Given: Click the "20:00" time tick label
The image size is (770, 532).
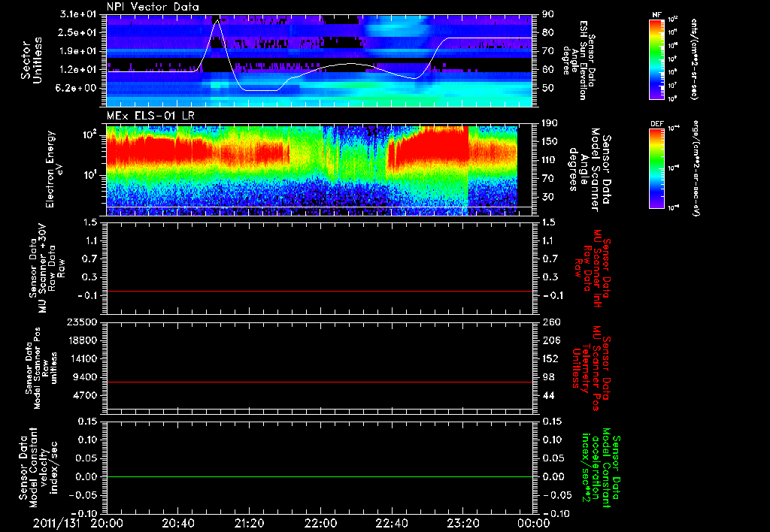Looking at the screenshot, I should (106, 523).
